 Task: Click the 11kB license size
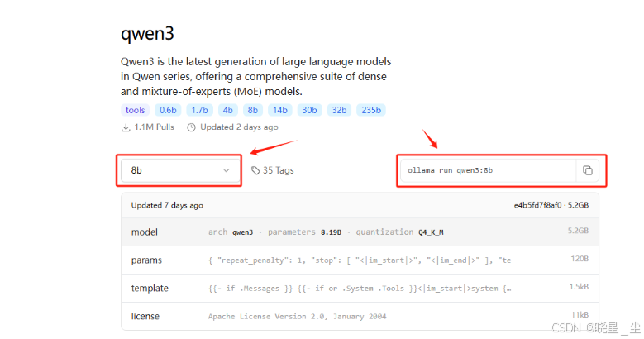[580, 314]
